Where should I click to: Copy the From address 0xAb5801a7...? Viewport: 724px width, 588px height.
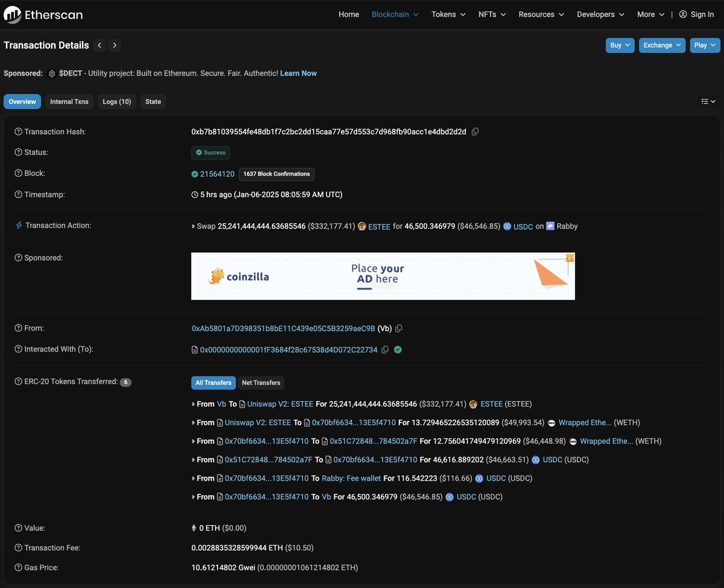tap(399, 328)
